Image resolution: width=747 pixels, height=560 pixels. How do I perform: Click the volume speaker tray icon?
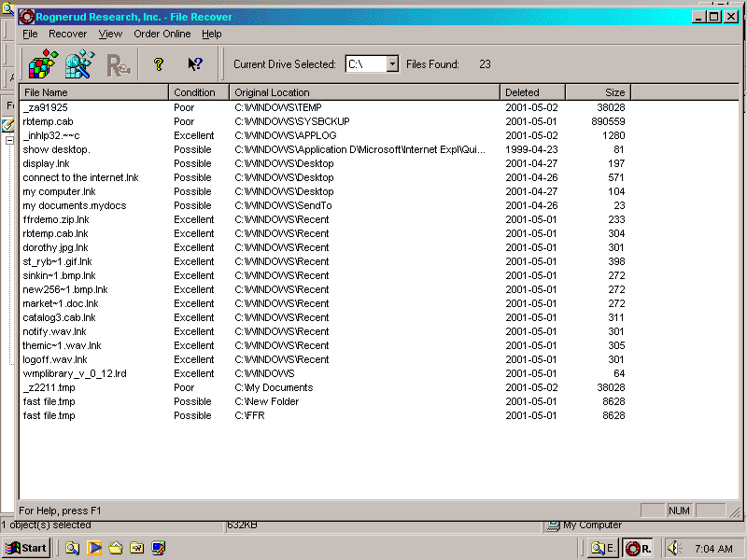click(673, 548)
